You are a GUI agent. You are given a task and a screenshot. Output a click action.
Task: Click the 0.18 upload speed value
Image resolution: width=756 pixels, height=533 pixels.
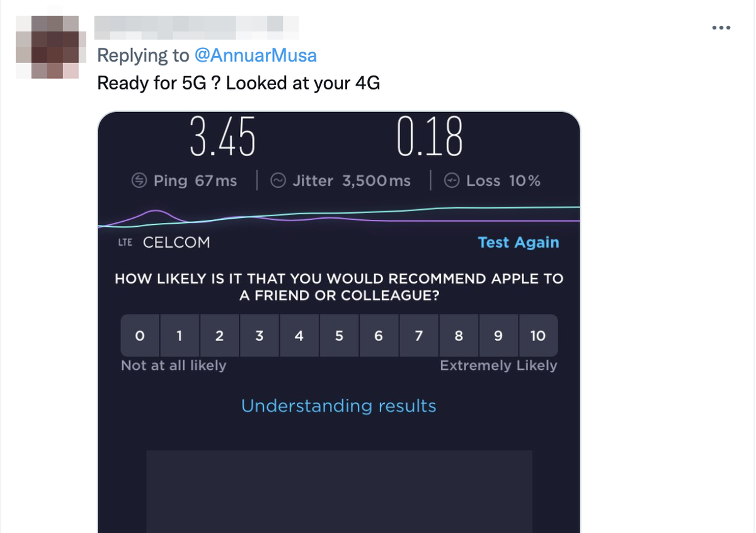430,137
